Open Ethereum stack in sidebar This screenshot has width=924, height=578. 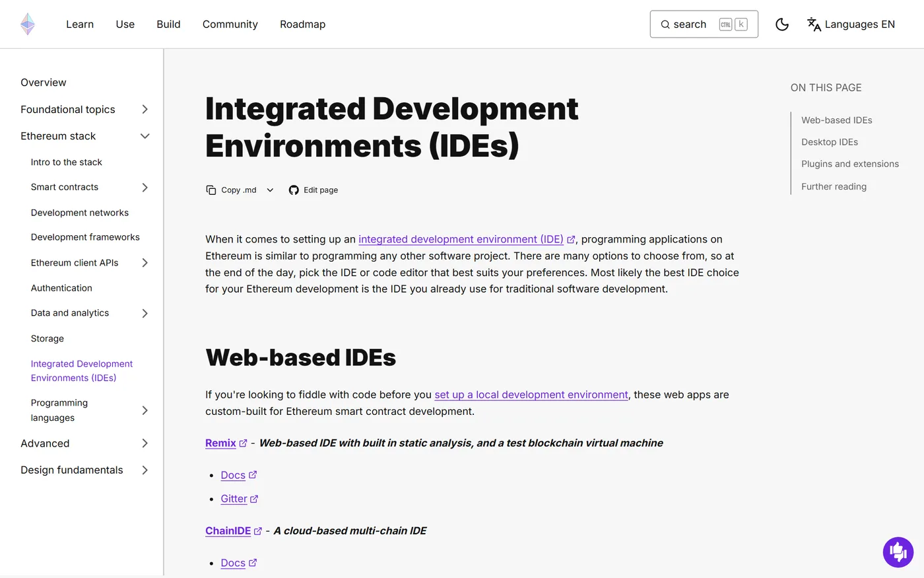tap(58, 136)
